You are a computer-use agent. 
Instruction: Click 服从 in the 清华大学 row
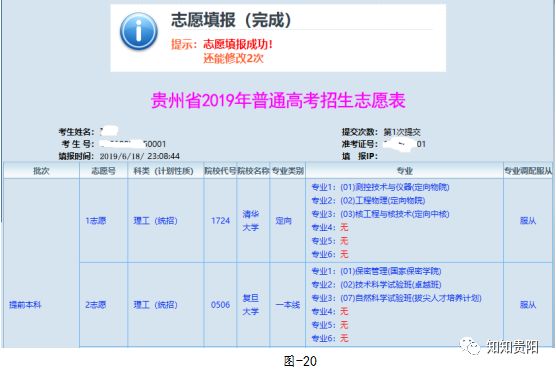click(528, 221)
